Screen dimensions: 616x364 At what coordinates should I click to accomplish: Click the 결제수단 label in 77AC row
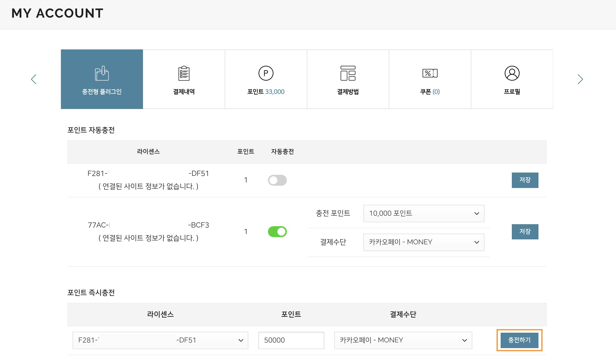(x=333, y=242)
